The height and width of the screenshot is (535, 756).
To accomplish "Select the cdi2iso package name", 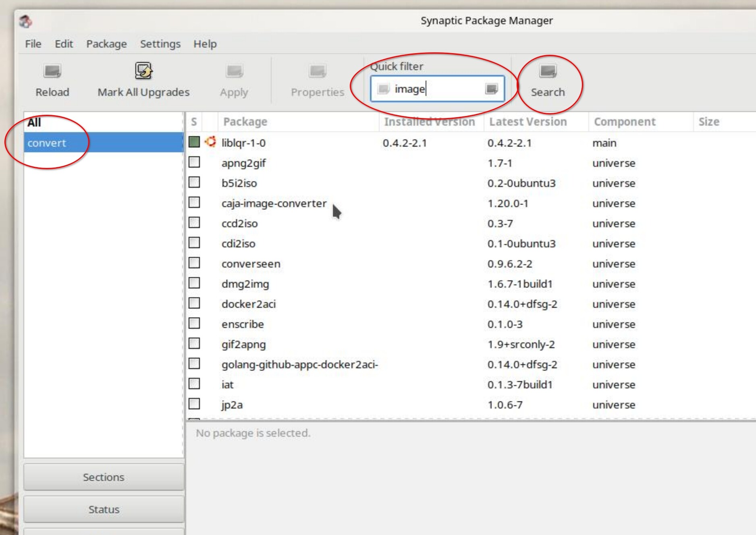I will [238, 244].
